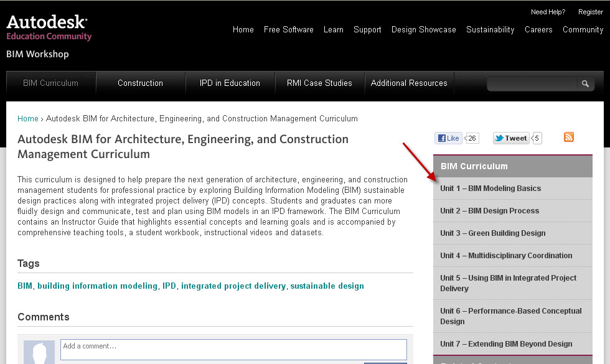
Task: Click the commenter avatar thumbnail
Action: click(39, 352)
